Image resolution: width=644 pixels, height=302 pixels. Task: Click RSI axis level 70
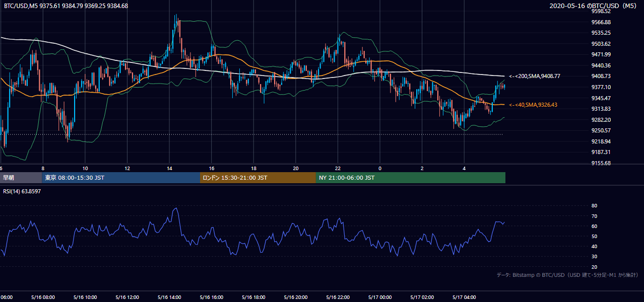(594, 216)
